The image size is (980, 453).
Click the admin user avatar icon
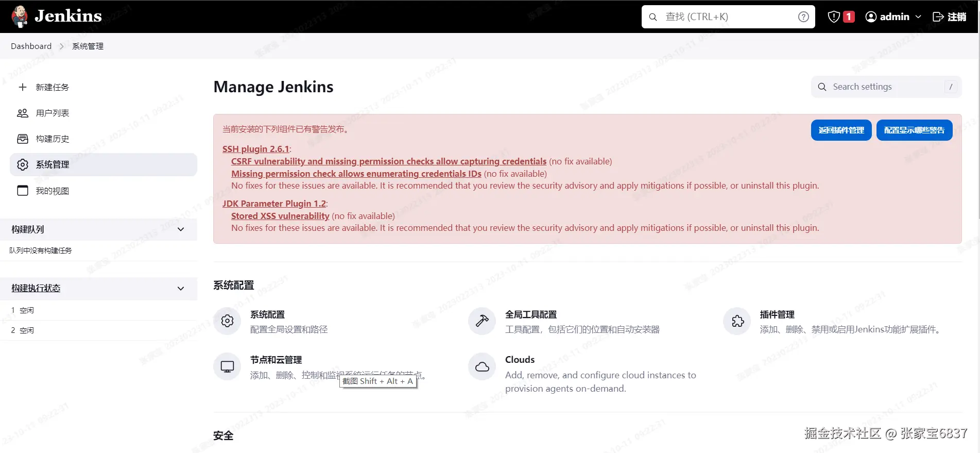click(x=871, y=17)
